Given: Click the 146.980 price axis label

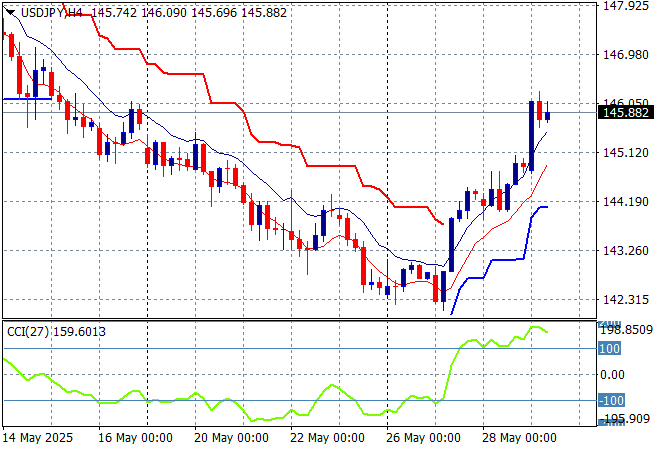Looking at the screenshot, I should (626, 54).
